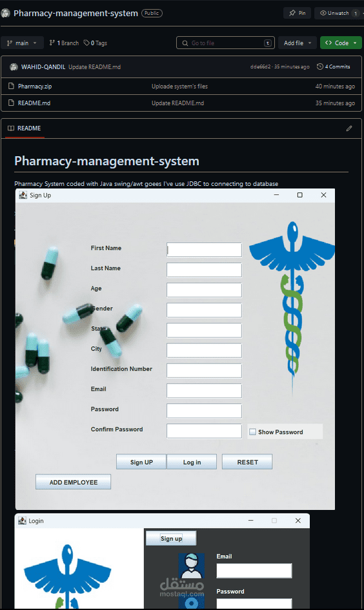Viewport: 364px width, 610px height.
Task: Click the README edit pencil icon
Action: [349, 128]
